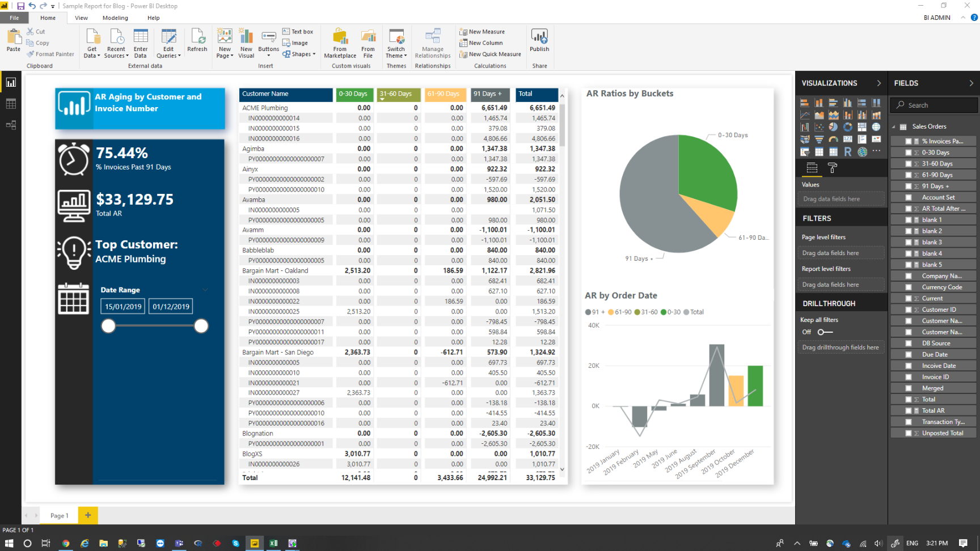Click New Column
This screenshot has height=551, width=980.
[x=481, y=43]
